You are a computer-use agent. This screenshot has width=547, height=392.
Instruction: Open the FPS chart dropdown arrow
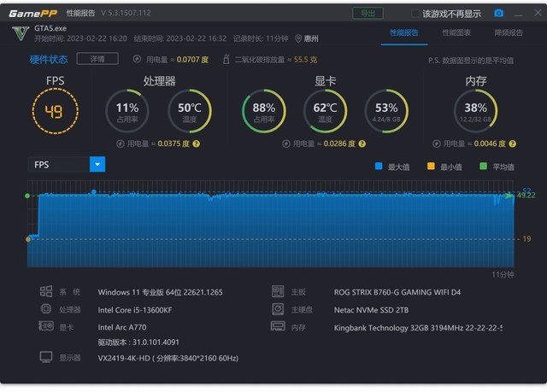click(x=97, y=165)
